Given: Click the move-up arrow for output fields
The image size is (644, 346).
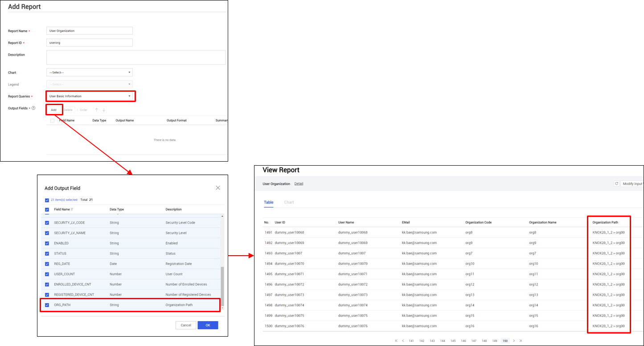Looking at the screenshot, I should tap(96, 110).
